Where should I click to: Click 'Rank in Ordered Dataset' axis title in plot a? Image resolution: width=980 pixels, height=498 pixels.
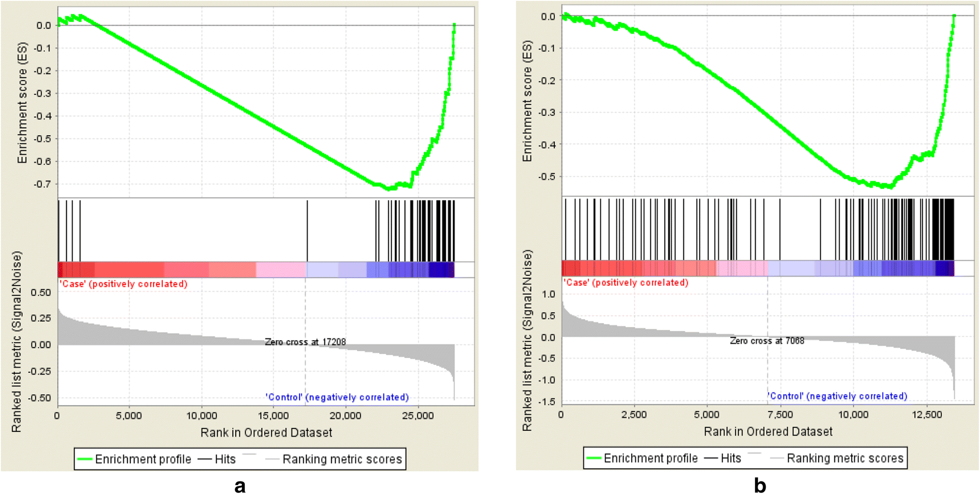(266, 433)
